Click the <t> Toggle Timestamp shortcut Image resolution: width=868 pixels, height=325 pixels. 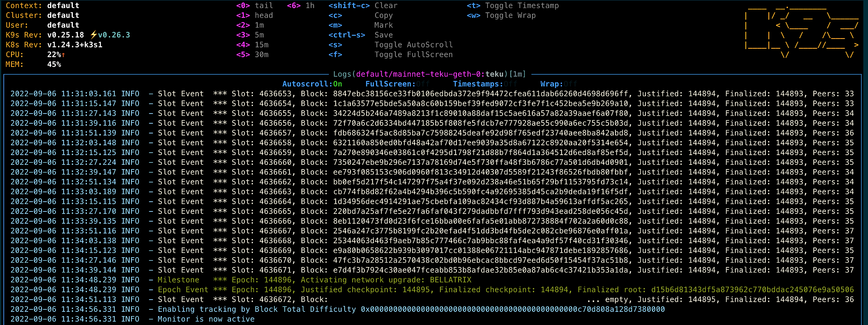point(513,6)
